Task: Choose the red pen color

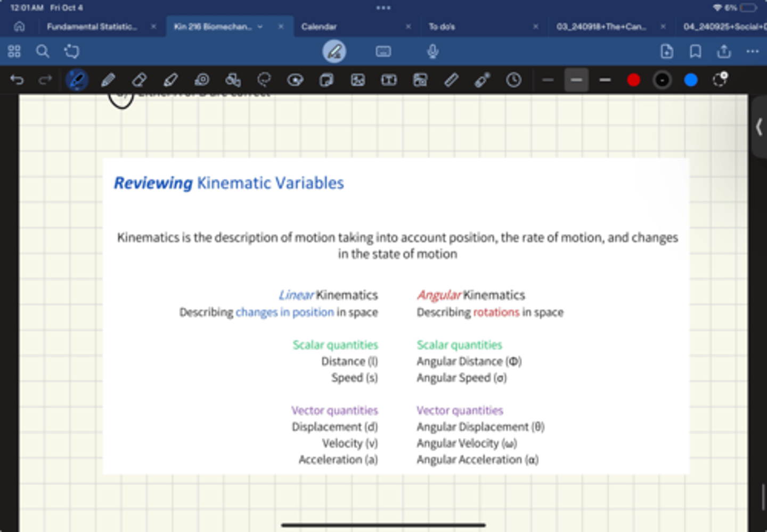Action: click(633, 80)
